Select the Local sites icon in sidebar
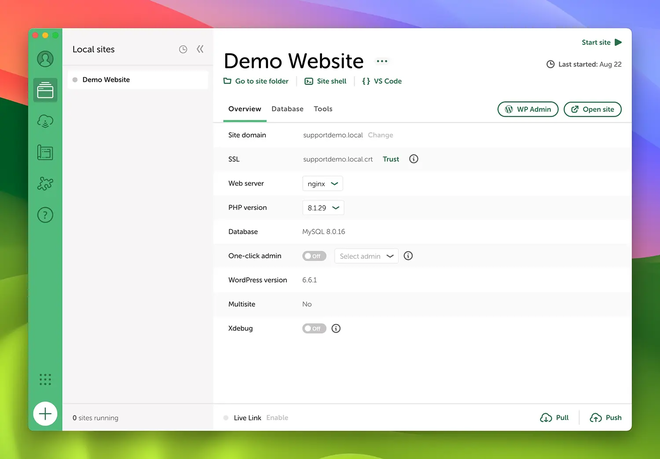This screenshot has height=459, width=660. [45, 90]
